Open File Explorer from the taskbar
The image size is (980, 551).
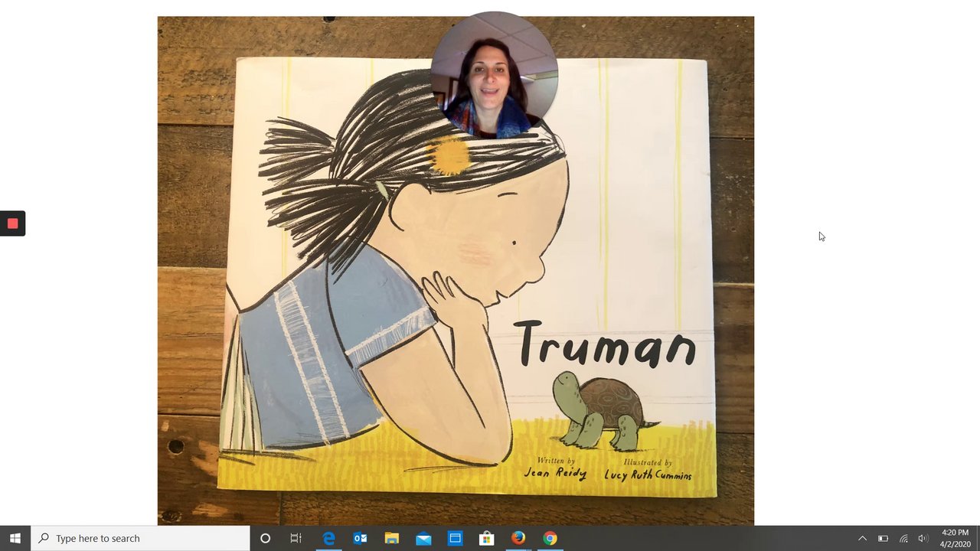point(391,538)
